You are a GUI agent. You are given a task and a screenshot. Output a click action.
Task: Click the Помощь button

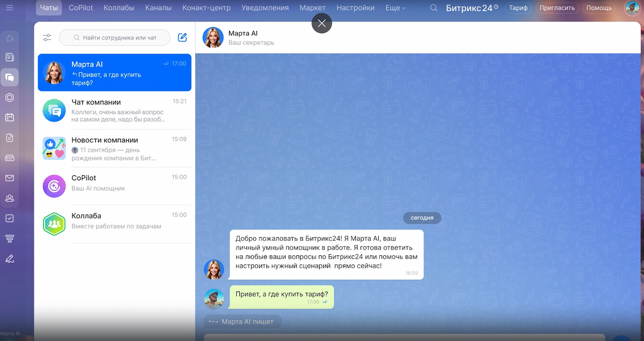click(x=599, y=8)
